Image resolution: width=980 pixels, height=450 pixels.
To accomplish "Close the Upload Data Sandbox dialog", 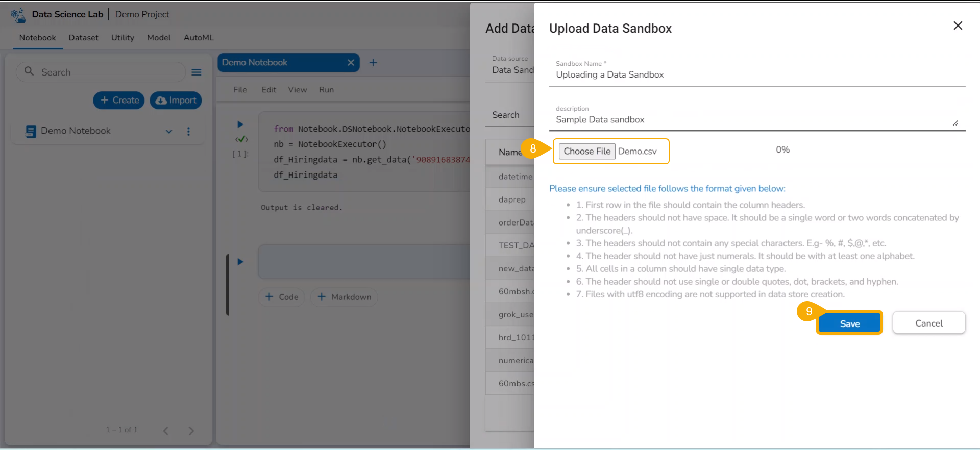I will (958, 26).
